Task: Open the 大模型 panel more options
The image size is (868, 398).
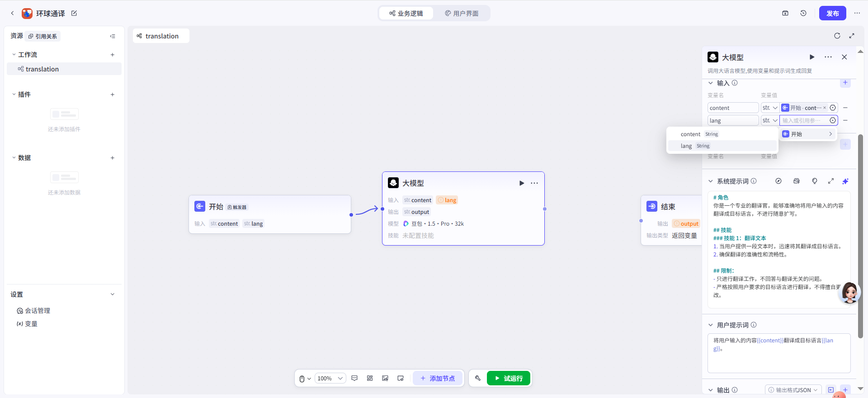Action: click(x=828, y=57)
